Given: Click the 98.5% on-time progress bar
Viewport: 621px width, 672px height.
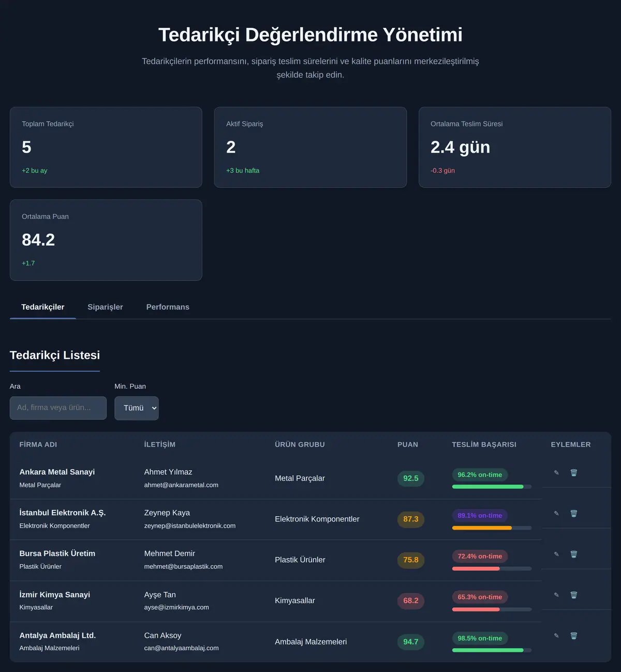Looking at the screenshot, I should (492, 650).
